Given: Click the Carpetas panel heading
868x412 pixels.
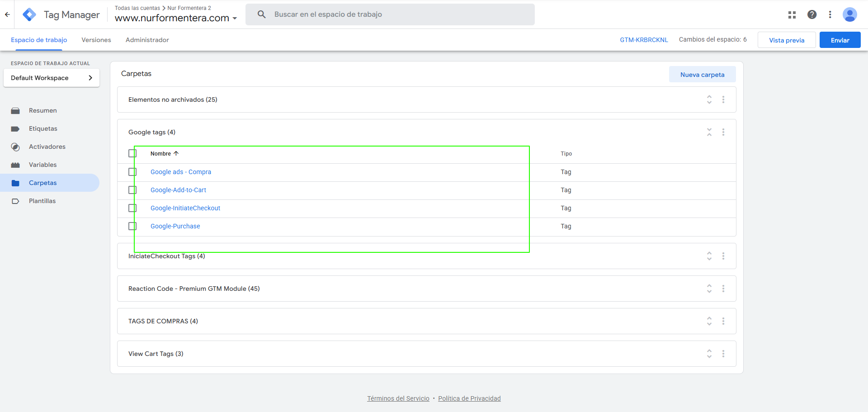Looking at the screenshot, I should [136, 74].
